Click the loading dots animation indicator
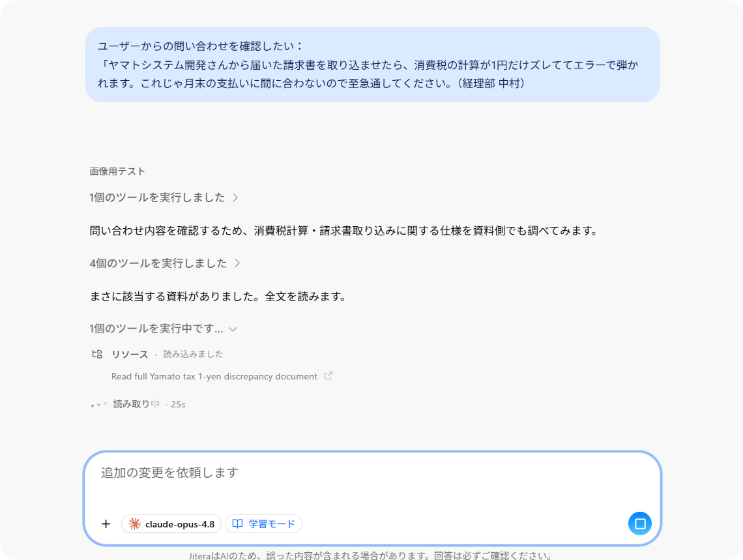 98,405
